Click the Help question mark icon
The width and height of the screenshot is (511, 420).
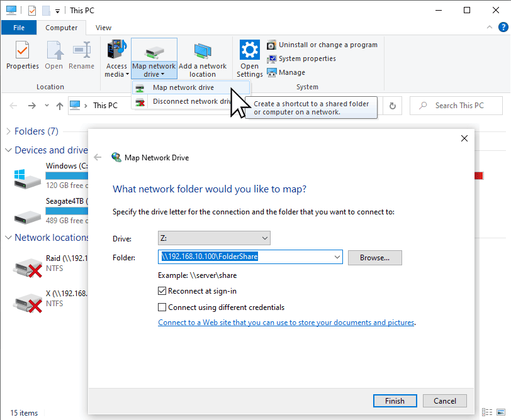[x=503, y=27]
